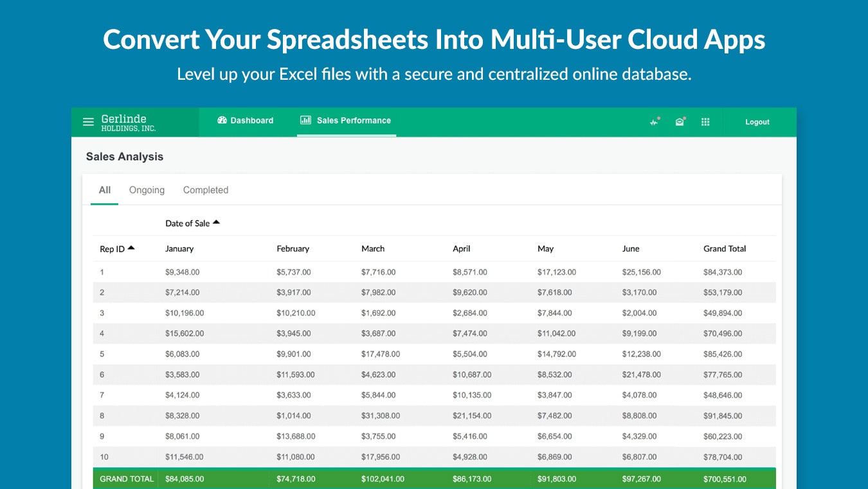The width and height of the screenshot is (868, 489).
Task: Click the February column header
Action: coord(293,248)
